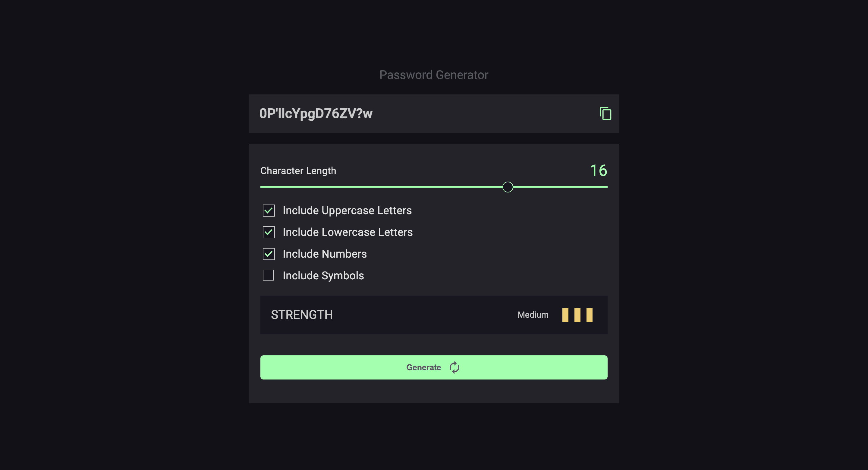Select the generated password text
This screenshot has height=470, width=868.
316,114
